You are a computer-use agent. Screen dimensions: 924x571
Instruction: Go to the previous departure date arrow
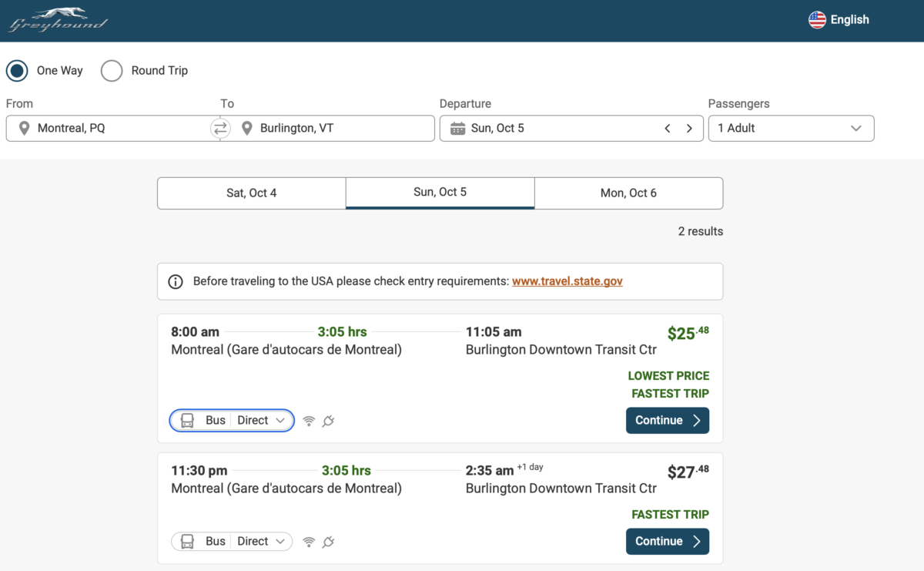[668, 129]
